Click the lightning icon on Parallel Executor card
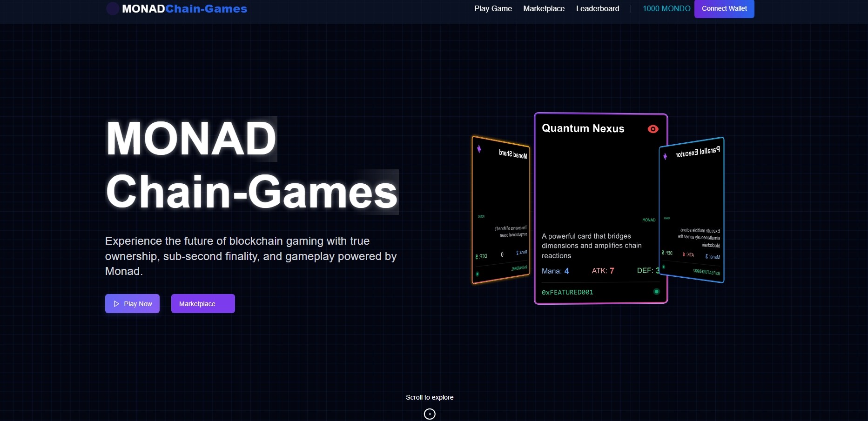868x421 pixels. pyautogui.click(x=665, y=156)
